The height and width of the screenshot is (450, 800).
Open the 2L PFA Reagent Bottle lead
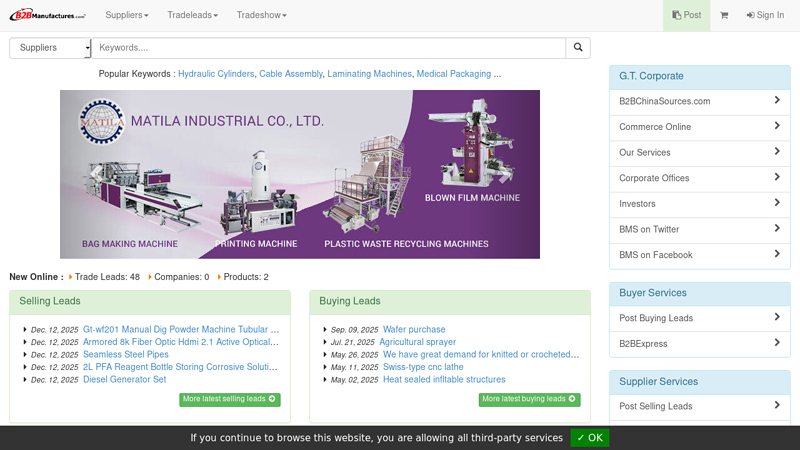180,367
